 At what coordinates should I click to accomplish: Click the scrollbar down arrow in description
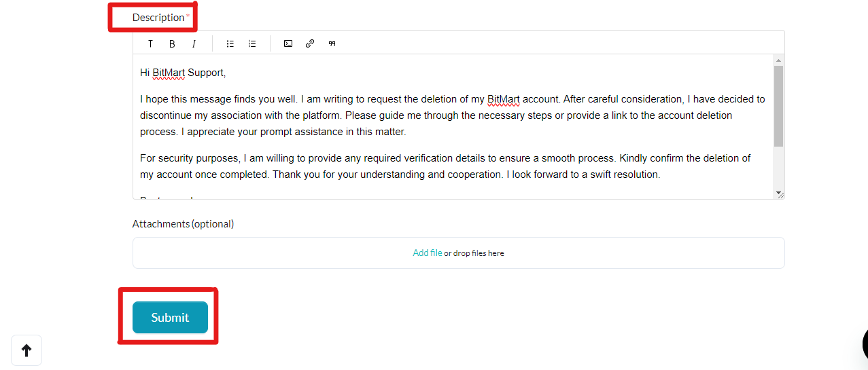tap(778, 193)
